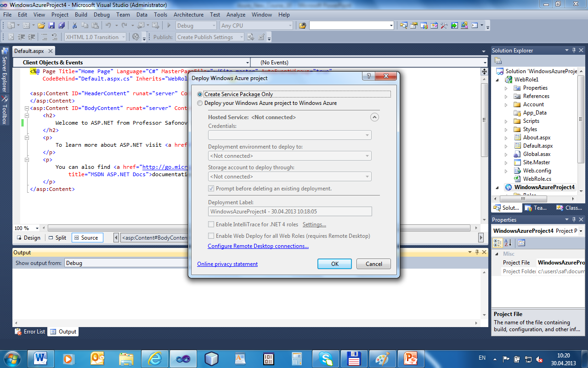The width and height of the screenshot is (588, 368).
Task: Open Properties Window from toolbar icon
Action: [x=414, y=25]
